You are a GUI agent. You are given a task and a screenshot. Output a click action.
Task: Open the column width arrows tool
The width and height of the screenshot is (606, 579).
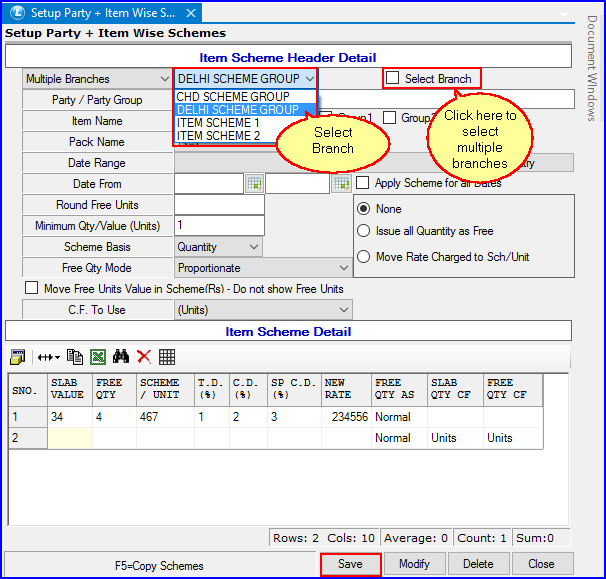point(48,357)
